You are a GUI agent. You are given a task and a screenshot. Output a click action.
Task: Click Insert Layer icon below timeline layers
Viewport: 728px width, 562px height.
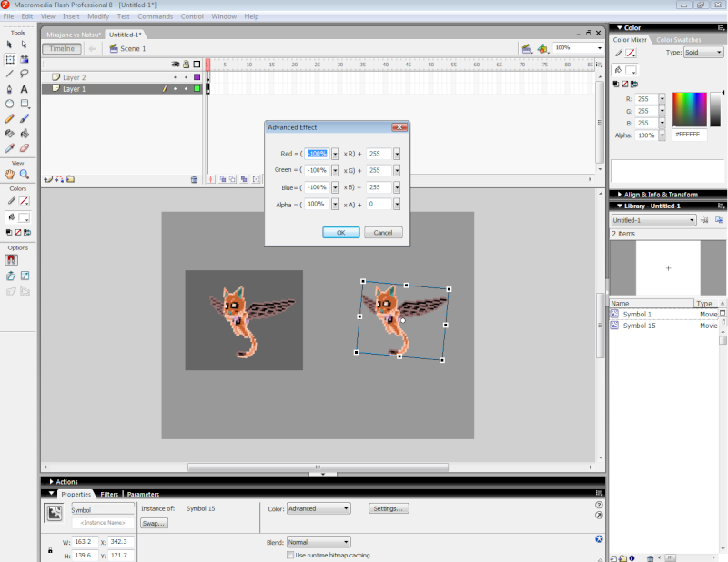[x=48, y=179]
